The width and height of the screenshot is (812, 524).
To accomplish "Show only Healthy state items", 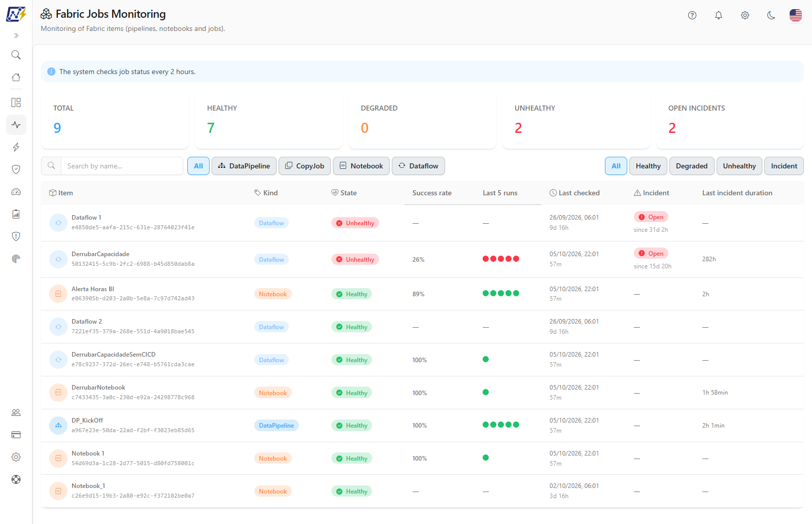I will (648, 166).
